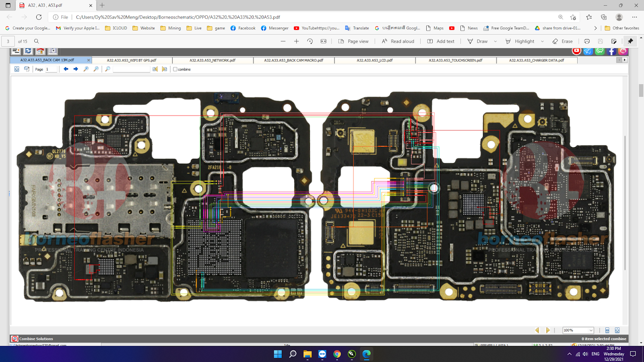Click Page view button
Screen dimensions: 644x362
[x=353, y=41]
